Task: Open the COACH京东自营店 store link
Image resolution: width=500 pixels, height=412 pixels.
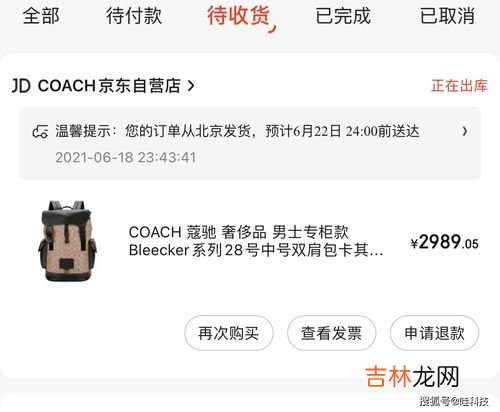Action: (109, 86)
